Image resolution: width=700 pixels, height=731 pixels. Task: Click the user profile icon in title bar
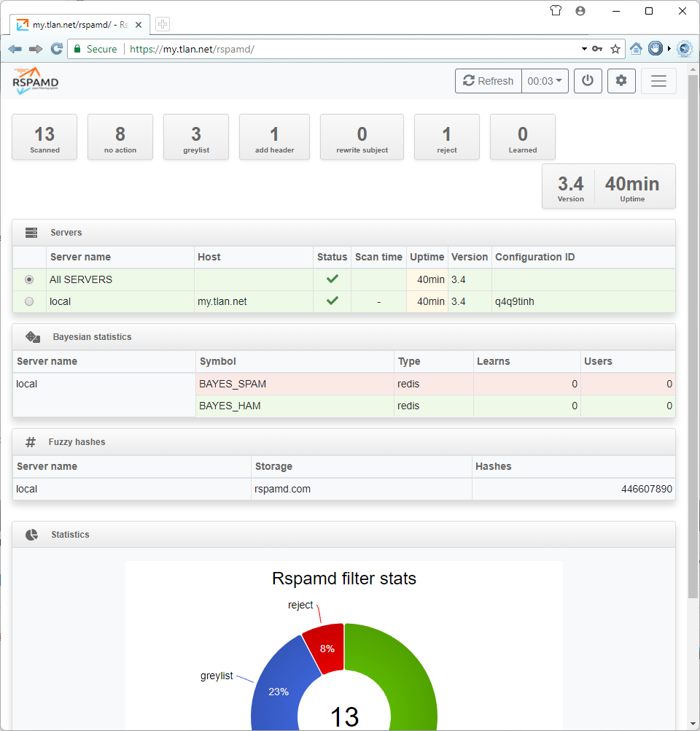(x=580, y=11)
